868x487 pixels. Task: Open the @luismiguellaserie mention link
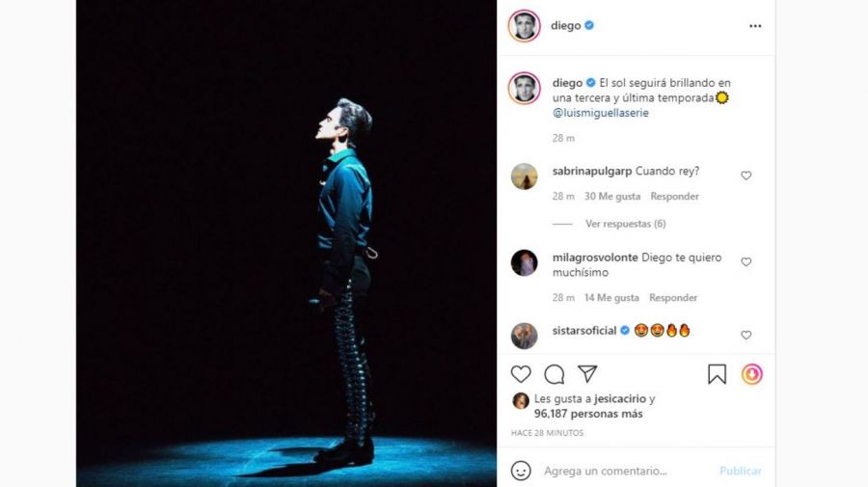point(600,113)
